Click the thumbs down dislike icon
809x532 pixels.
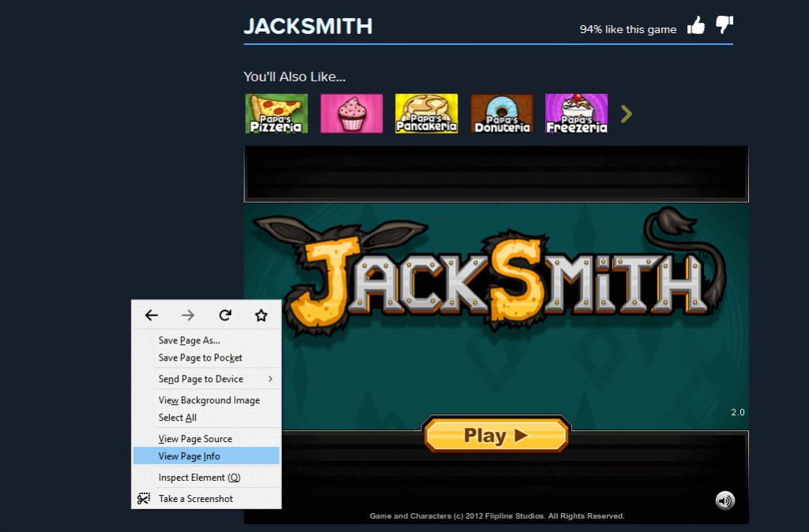point(724,24)
